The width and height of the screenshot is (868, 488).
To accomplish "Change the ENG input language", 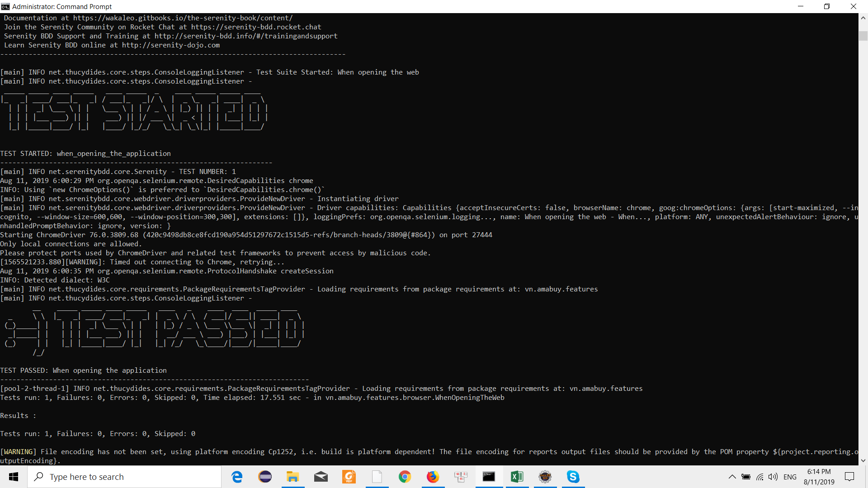I will pyautogui.click(x=790, y=477).
